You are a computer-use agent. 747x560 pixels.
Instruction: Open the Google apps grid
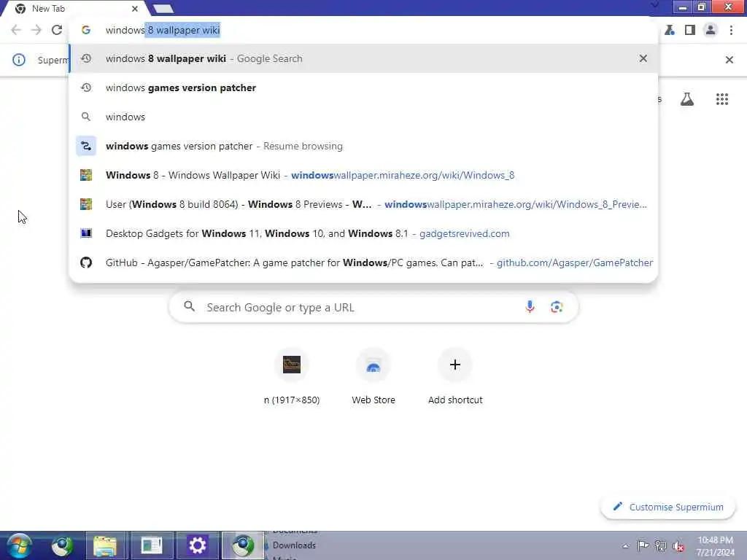(721, 99)
